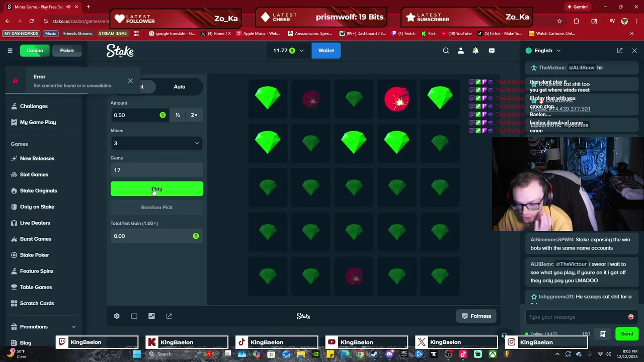Open the site search magnifier
644x362 pixels.
coord(446,50)
